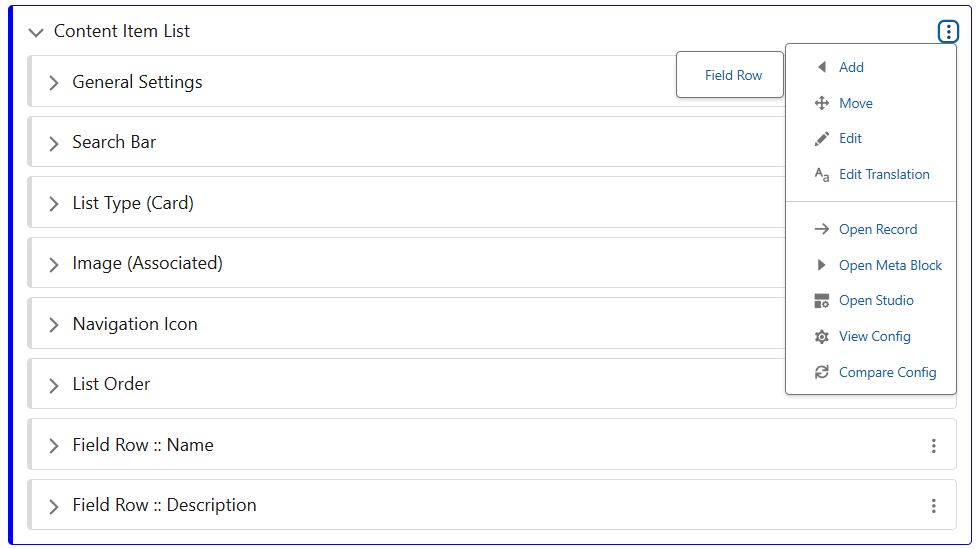Click the View Config gear icon
Image resolution: width=978 pixels, height=549 pixels.
(822, 337)
